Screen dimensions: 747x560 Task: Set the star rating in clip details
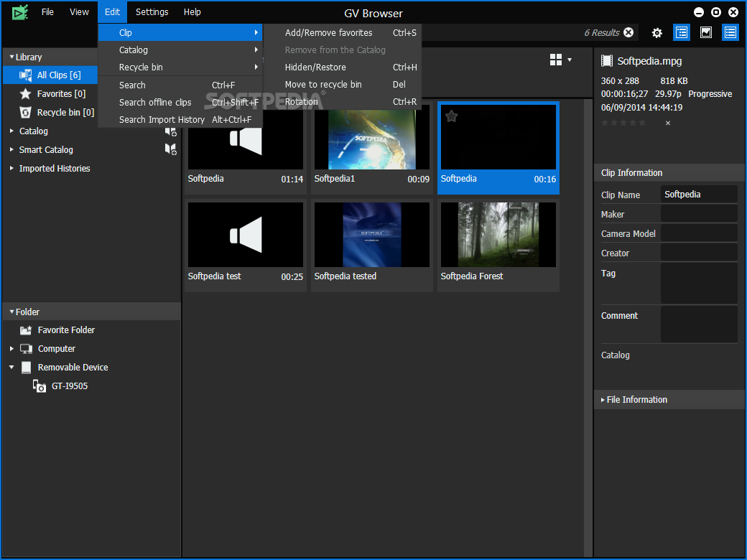coord(623,123)
